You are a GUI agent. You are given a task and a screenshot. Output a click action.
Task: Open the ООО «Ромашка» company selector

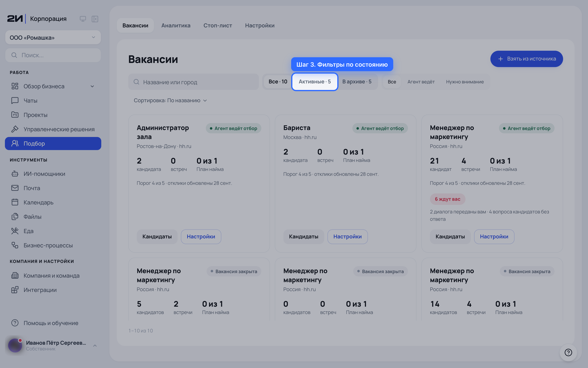53,37
